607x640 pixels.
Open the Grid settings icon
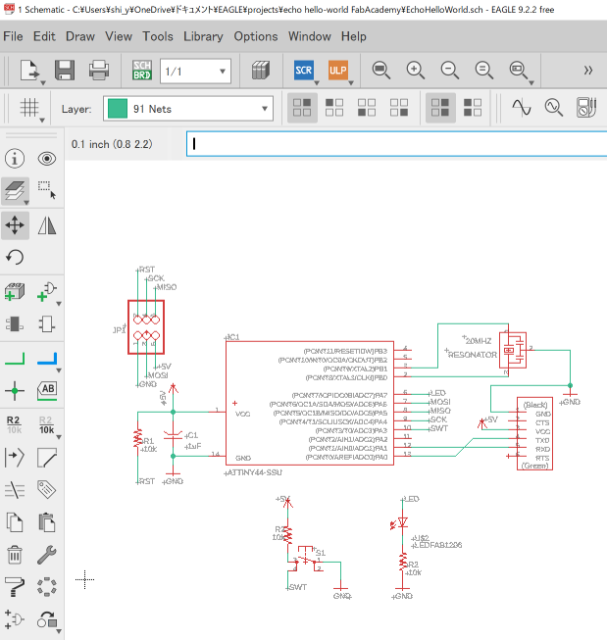29,108
